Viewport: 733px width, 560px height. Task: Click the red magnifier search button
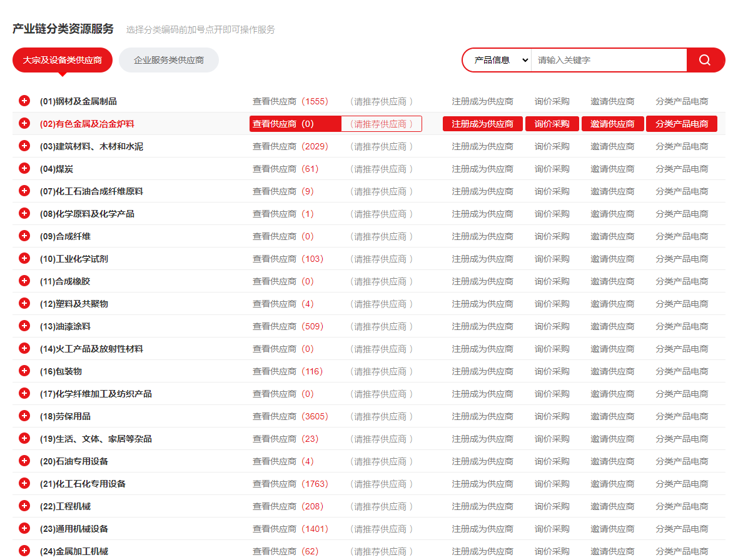[705, 60]
